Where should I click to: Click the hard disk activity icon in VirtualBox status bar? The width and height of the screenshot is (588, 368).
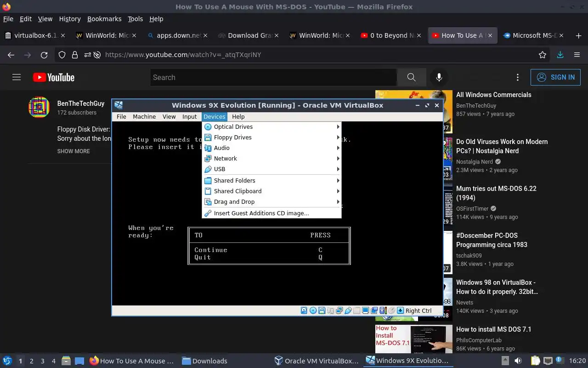pyautogui.click(x=304, y=310)
